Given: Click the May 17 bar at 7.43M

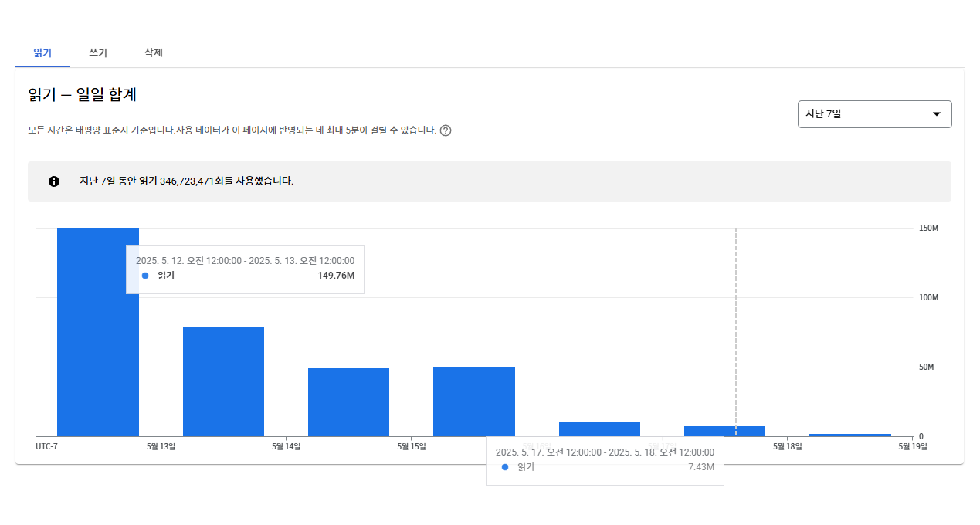Looking at the screenshot, I should (x=724, y=431).
